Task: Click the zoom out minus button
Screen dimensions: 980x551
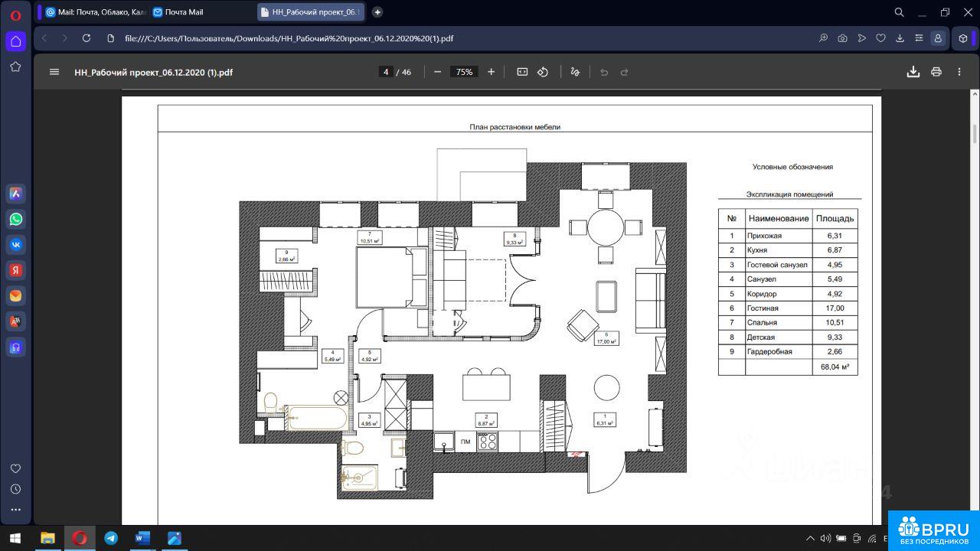Action: (x=437, y=72)
